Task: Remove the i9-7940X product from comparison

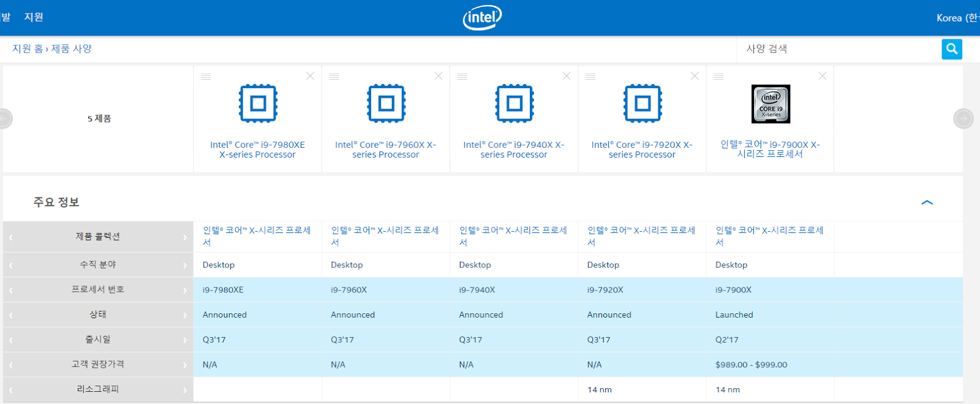Action: click(x=567, y=76)
